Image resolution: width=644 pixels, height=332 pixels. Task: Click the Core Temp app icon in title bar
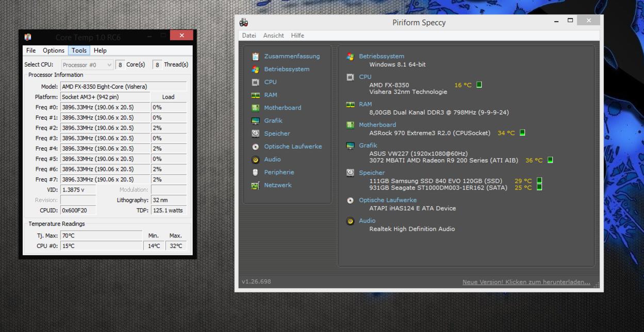tap(28, 37)
